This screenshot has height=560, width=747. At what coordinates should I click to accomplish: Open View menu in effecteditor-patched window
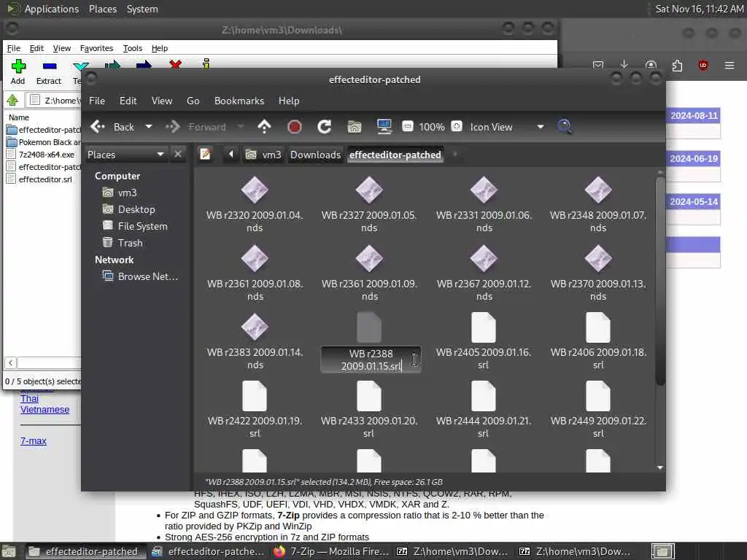pos(161,101)
